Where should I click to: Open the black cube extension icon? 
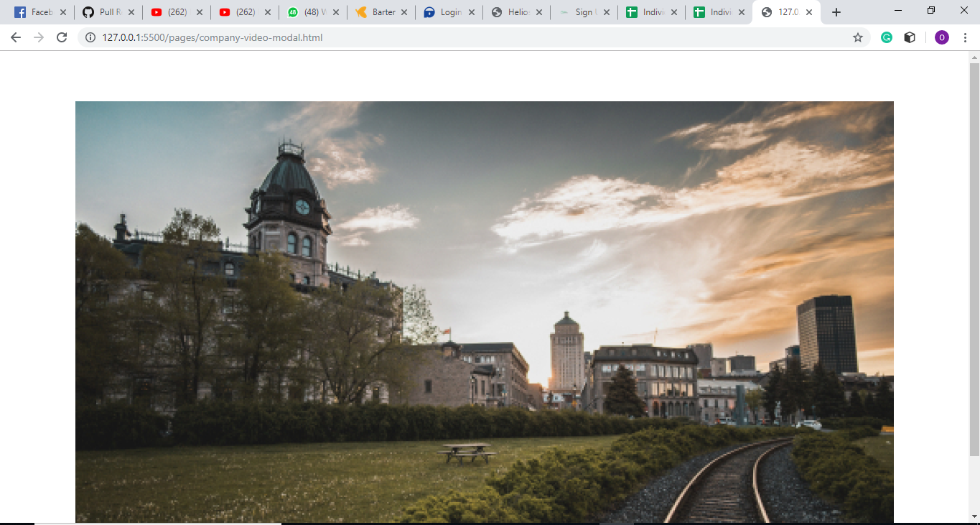[x=910, y=37]
